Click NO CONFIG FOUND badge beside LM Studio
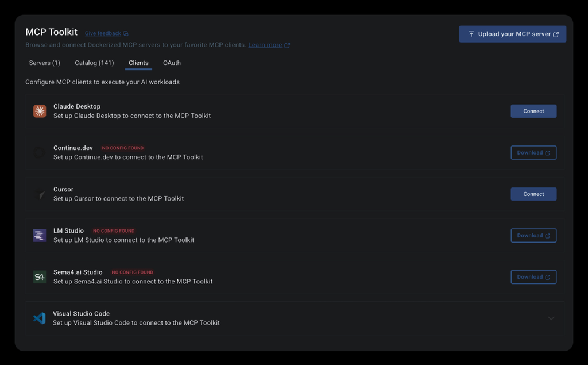Viewport: 588px width, 365px height. tap(114, 231)
